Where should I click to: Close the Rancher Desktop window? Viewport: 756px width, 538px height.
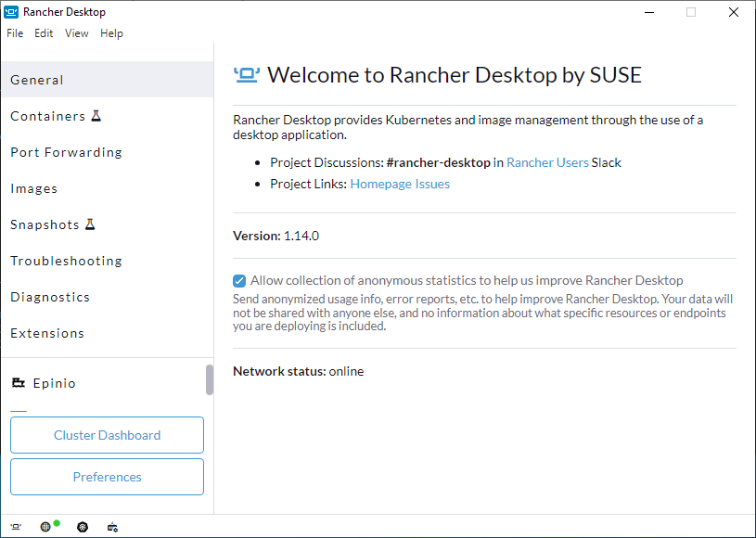(x=734, y=12)
